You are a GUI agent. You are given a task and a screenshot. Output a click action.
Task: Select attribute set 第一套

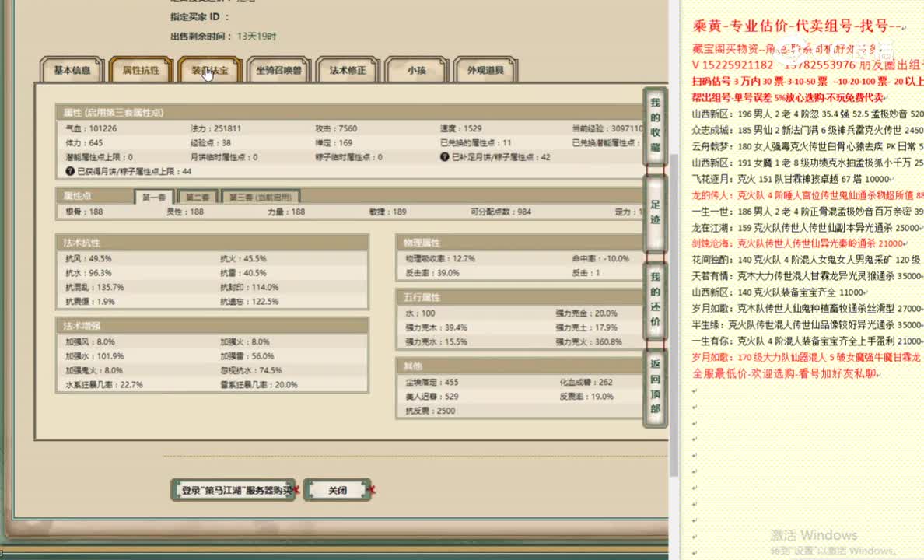point(154,197)
